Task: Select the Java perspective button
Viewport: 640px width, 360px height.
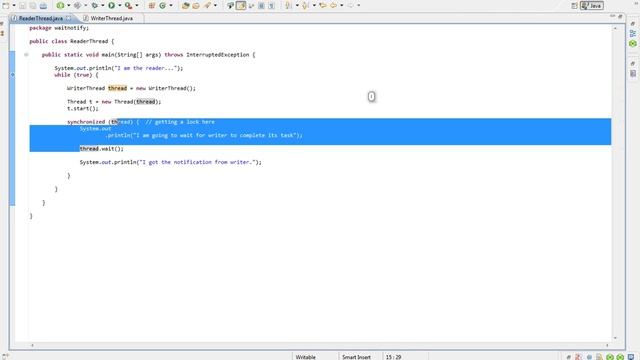Action: point(592,6)
